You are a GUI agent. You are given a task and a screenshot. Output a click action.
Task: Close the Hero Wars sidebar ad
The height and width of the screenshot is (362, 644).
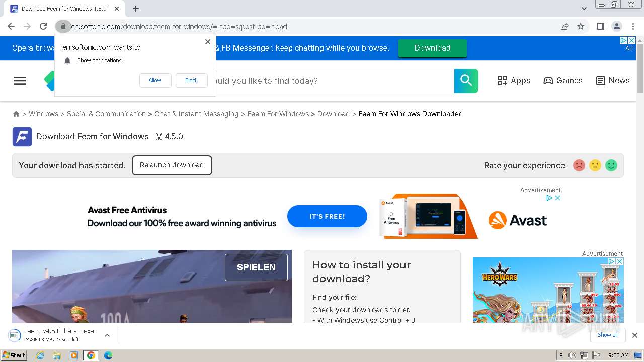pos(620,262)
